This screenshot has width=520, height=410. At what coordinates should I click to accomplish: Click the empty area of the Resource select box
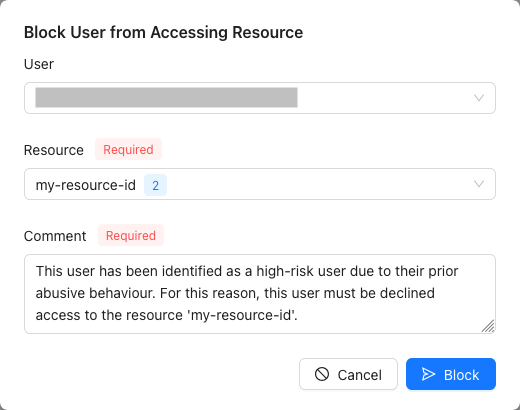[317, 184]
